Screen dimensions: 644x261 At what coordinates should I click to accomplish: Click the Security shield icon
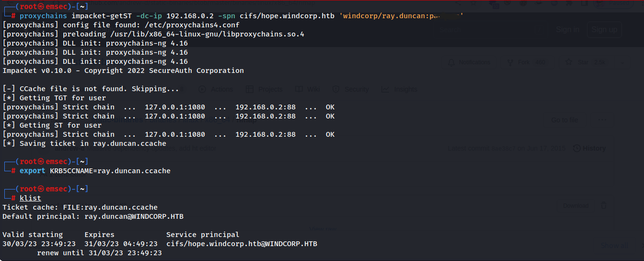point(336,89)
